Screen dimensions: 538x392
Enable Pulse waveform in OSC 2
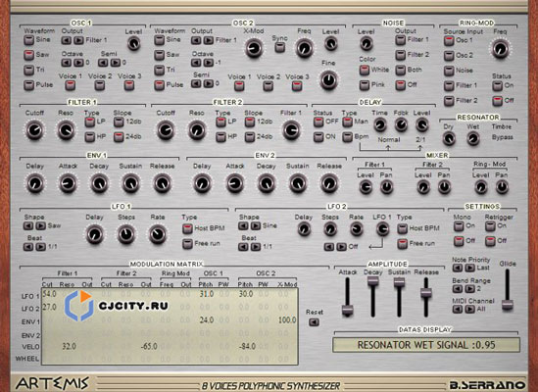pyautogui.click(x=159, y=85)
